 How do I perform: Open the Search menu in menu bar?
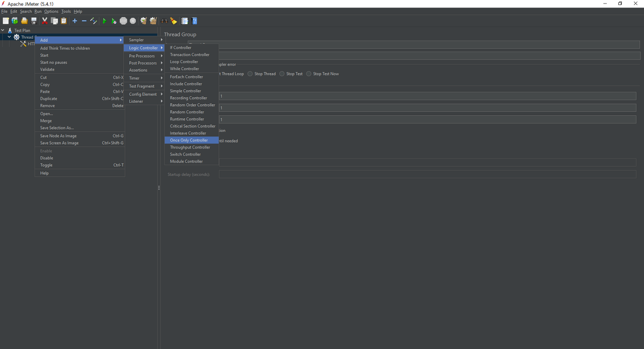(x=26, y=11)
